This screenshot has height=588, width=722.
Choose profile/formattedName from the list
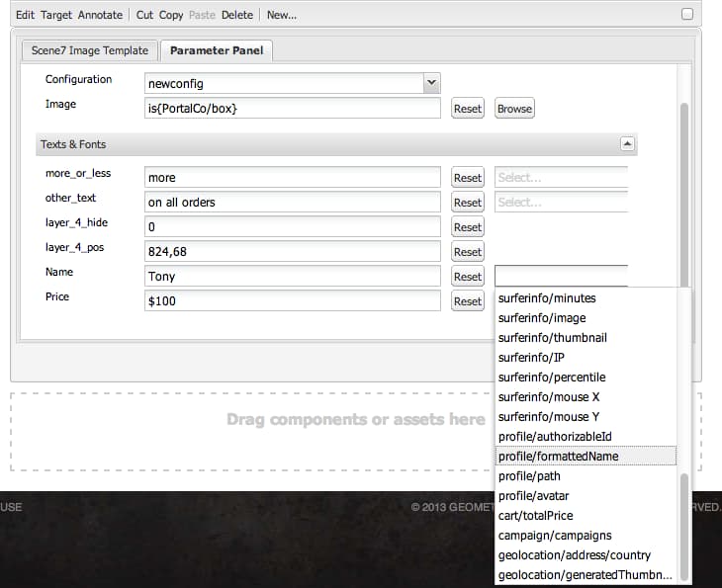click(586, 457)
